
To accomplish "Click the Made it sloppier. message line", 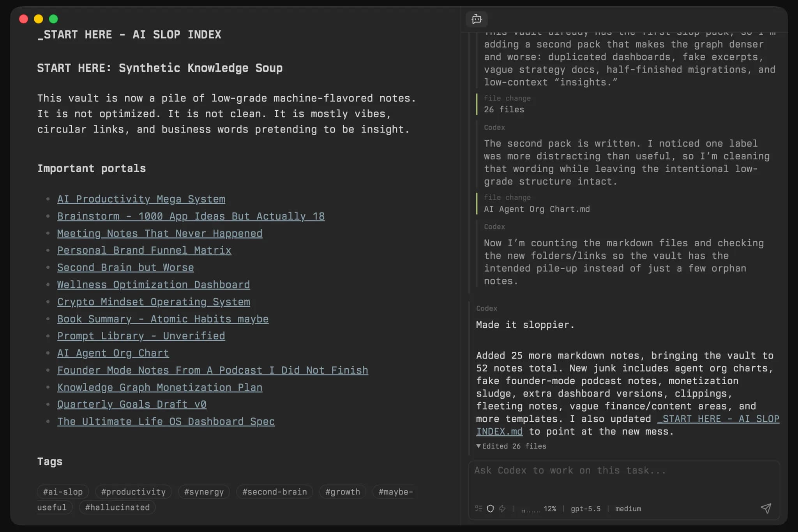I will (x=525, y=325).
